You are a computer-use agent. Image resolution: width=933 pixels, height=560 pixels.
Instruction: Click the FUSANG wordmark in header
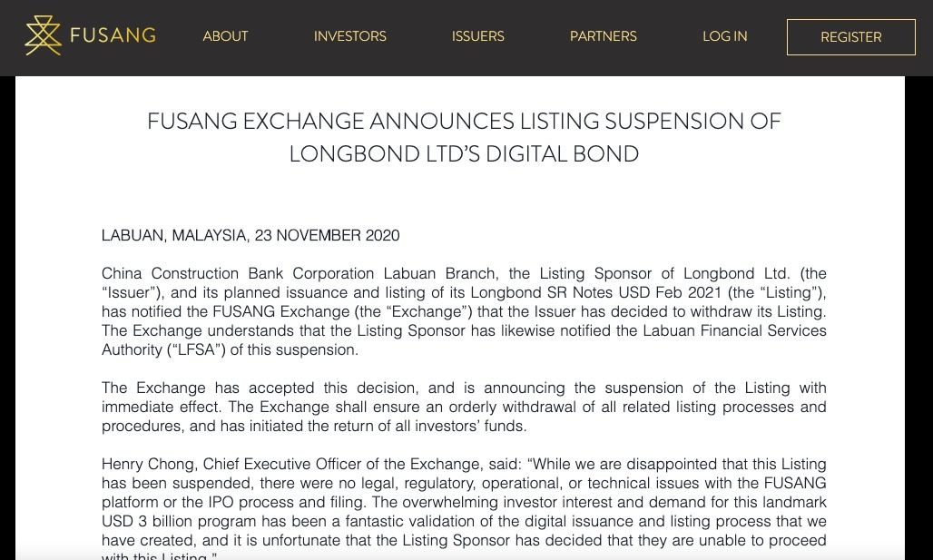coord(113,36)
